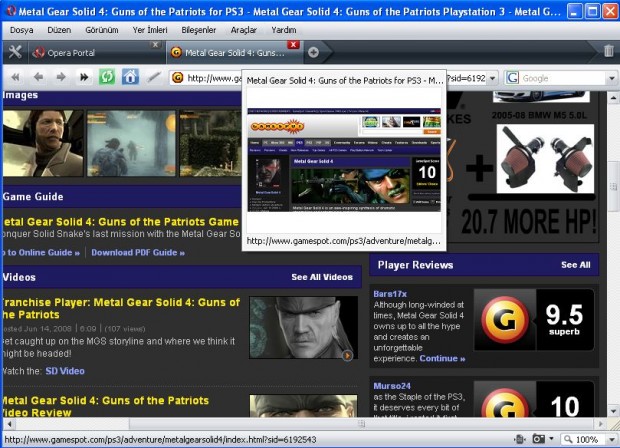This screenshot has width=620, height=448.
Task: Open the closed tabs trash can
Action: (609, 51)
